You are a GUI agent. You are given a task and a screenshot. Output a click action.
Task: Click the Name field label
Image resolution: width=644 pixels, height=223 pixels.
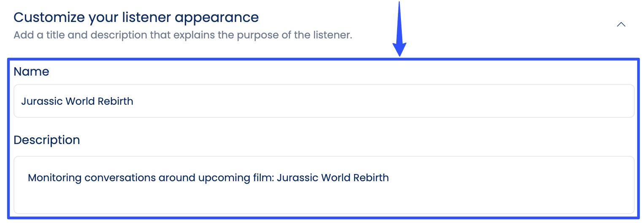click(x=31, y=72)
